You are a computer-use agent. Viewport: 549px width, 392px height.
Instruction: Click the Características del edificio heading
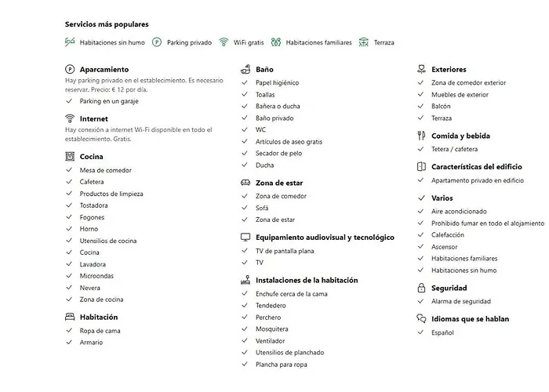click(477, 167)
